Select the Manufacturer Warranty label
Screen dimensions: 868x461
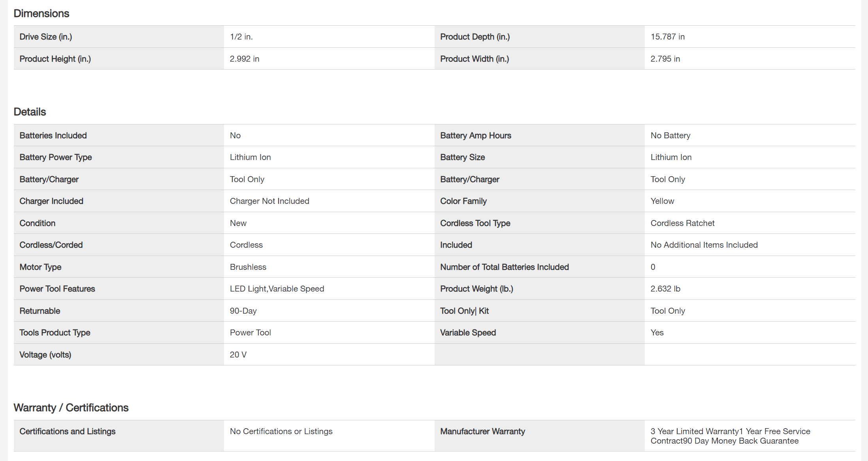(483, 431)
